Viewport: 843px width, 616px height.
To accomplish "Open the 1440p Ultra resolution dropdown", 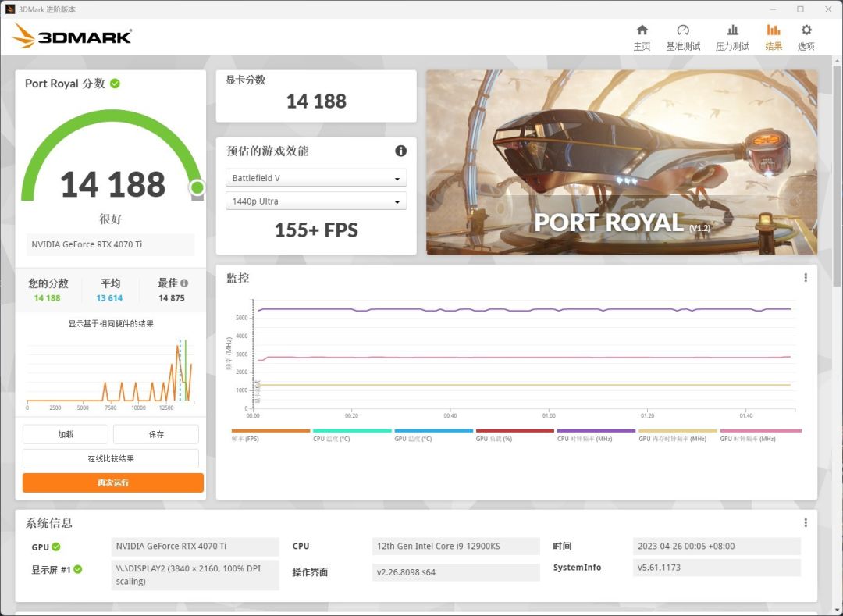I will [x=316, y=201].
